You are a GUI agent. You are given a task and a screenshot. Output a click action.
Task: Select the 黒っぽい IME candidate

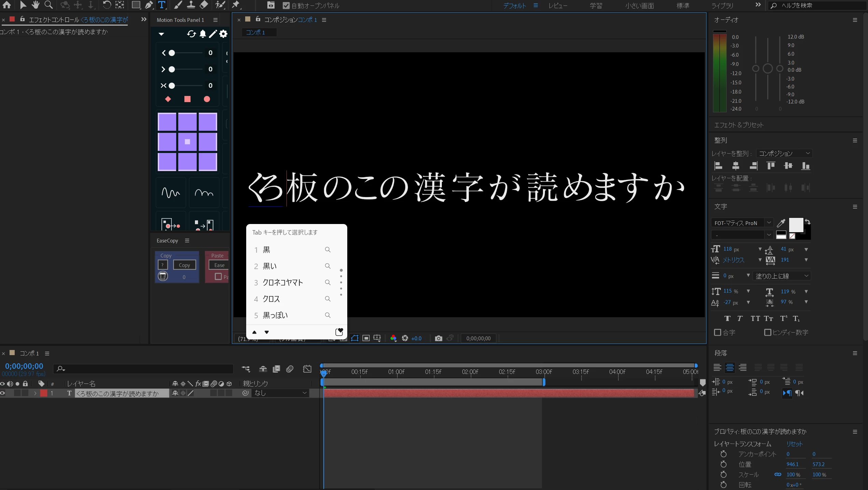point(275,315)
